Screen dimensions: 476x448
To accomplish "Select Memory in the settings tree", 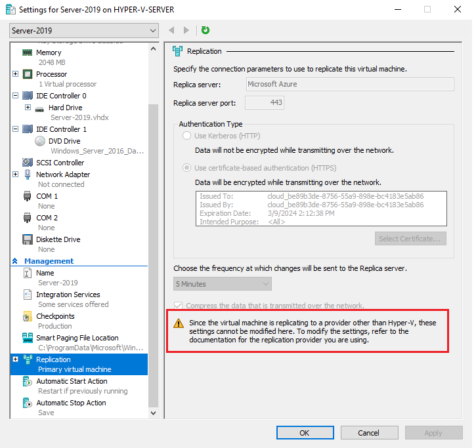I will pyautogui.click(x=49, y=52).
